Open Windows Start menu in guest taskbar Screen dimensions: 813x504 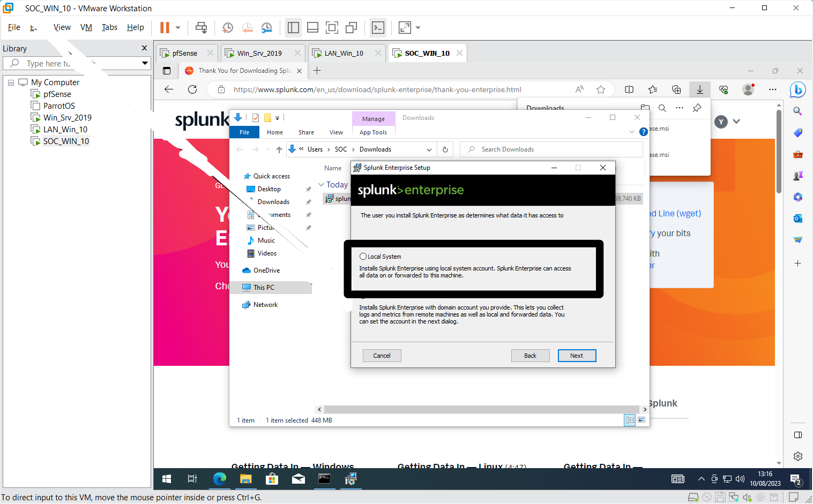click(x=167, y=479)
